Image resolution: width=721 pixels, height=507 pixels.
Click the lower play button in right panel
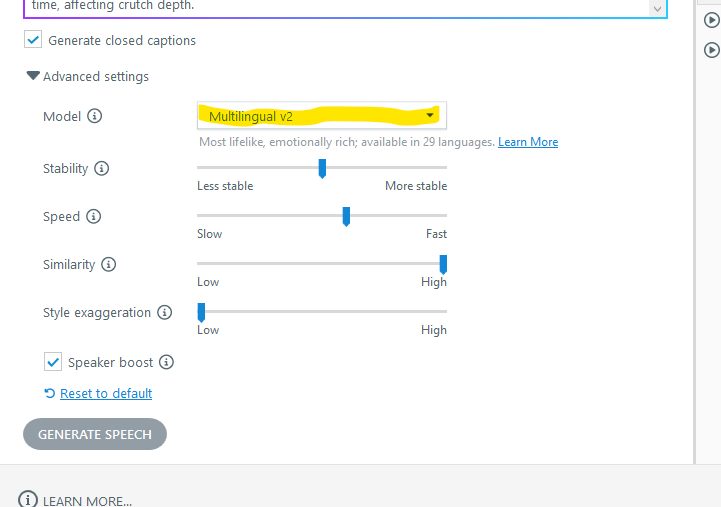(x=712, y=49)
